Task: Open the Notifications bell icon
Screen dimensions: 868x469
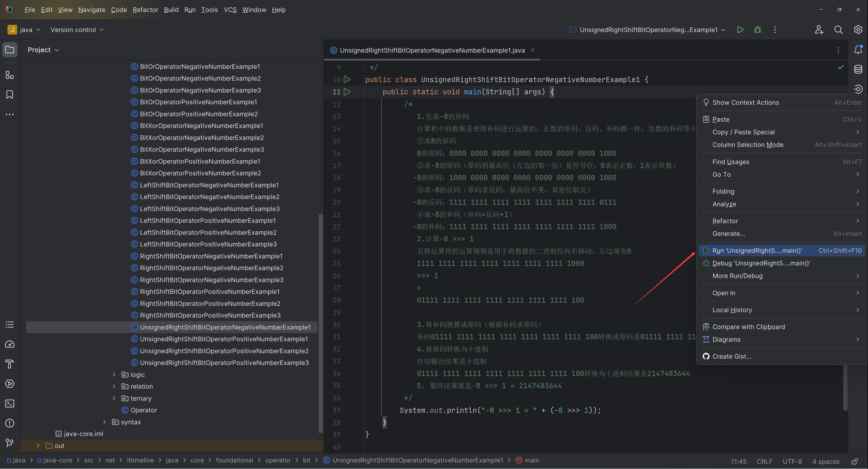Action: (858, 50)
